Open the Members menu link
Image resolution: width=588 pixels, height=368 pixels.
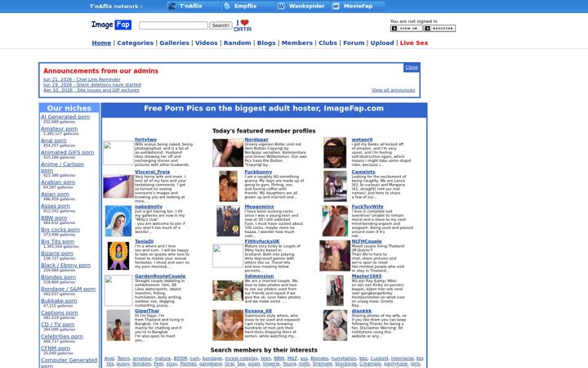(x=297, y=43)
